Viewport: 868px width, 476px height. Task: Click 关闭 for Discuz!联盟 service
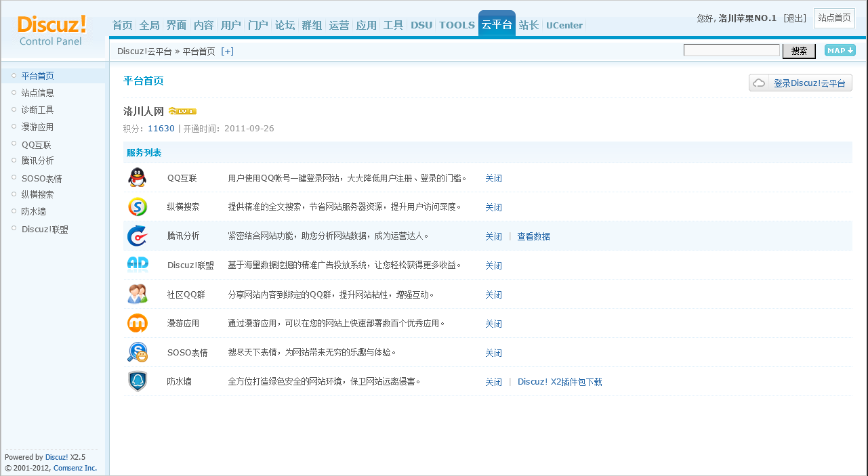[493, 266]
